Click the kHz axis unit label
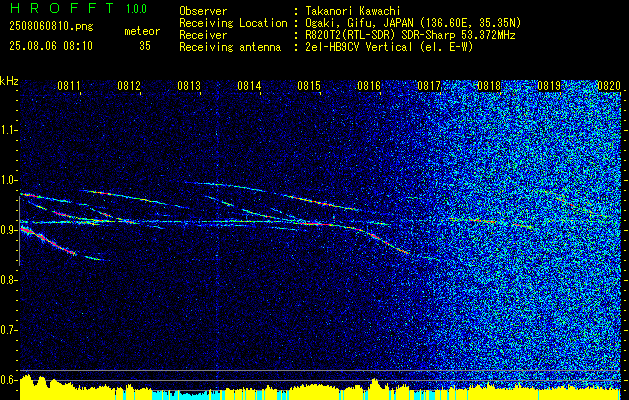This screenshot has width=629, height=400. point(9,81)
